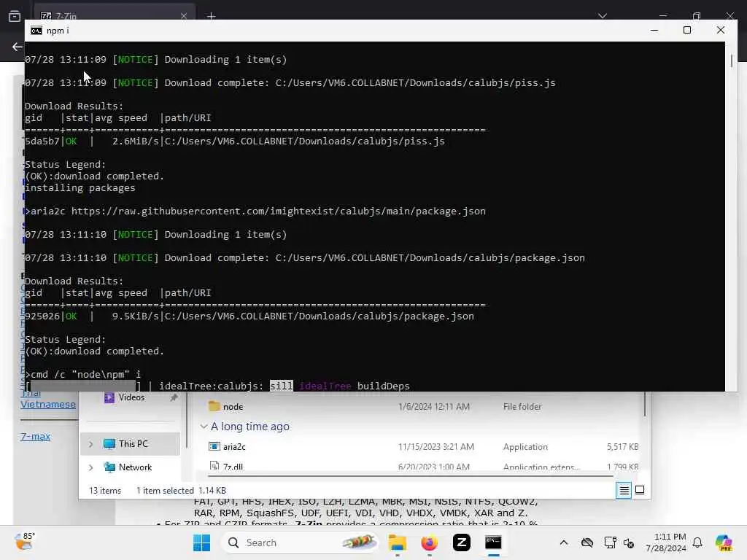Click the aria2c size 5,517 KB cell
The height and width of the screenshot is (560, 747).
[622, 447]
